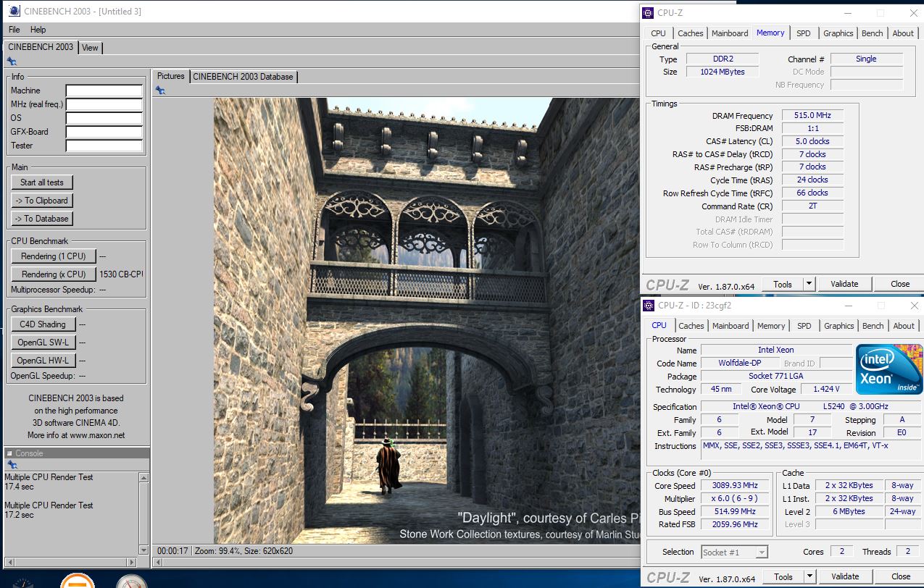Click the Console horizontal scrollbar track
Screen dimensions: 924x588
coord(70,562)
